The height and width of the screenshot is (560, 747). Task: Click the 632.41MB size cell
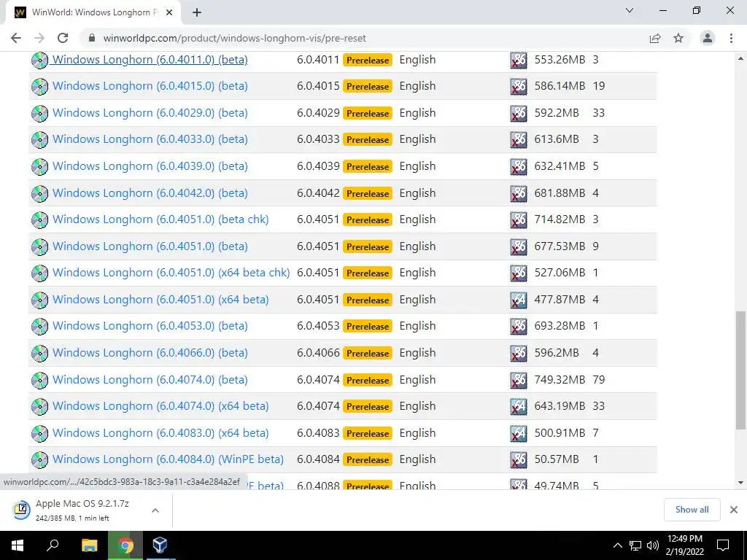pos(560,166)
